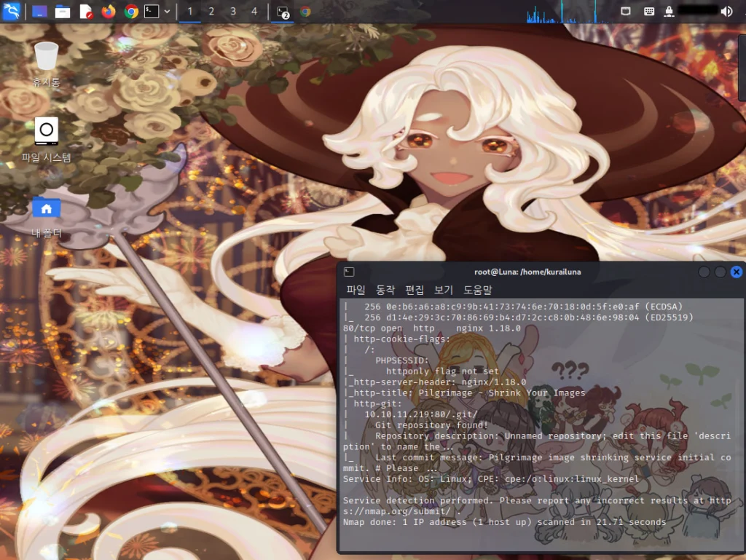This screenshot has width=746, height=560.
Task: Switch to workspace 1
Action: [x=190, y=12]
